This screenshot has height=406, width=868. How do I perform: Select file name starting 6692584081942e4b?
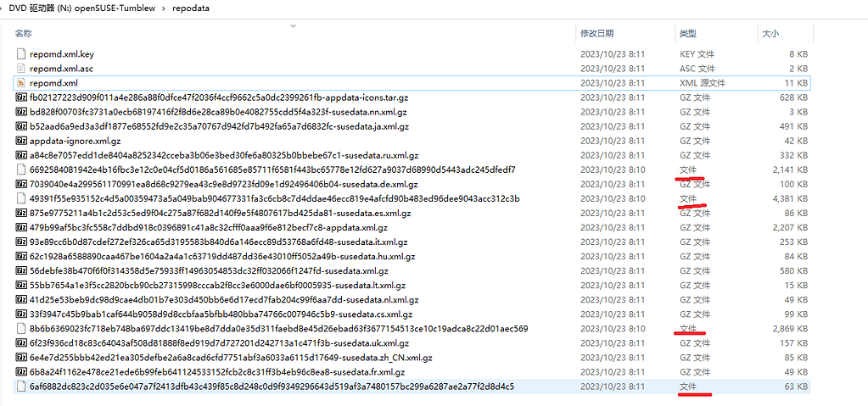[273, 170]
